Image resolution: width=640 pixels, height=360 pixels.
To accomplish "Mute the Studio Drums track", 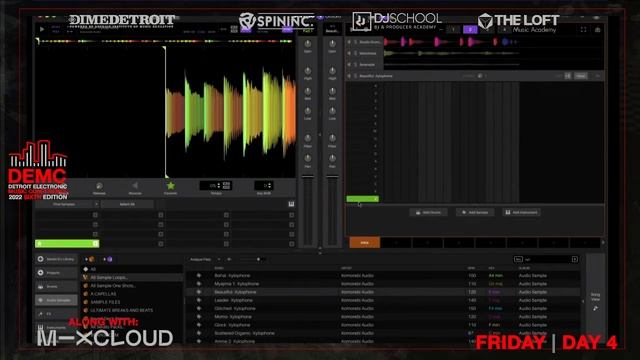I will [x=349, y=42].
